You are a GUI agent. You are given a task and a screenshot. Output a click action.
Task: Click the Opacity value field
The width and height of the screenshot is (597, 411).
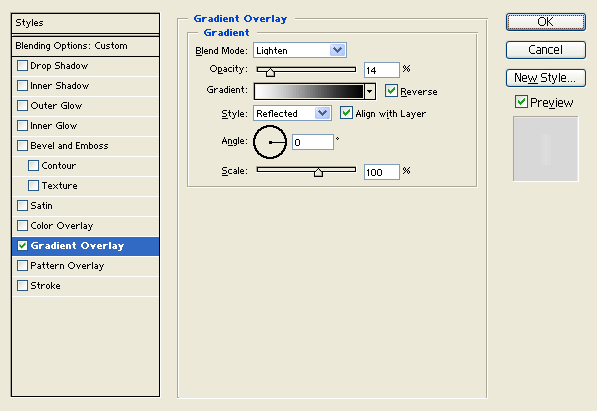pos(382,70)
